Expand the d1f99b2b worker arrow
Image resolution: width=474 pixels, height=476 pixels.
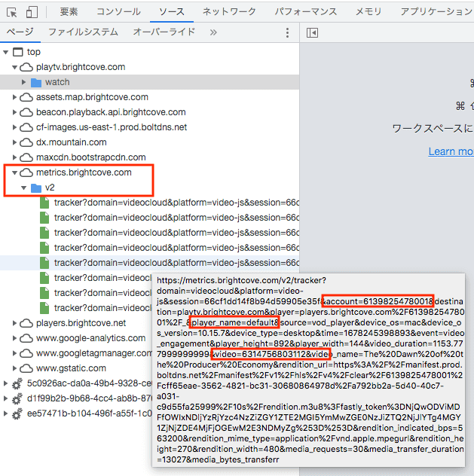point(5,398)
